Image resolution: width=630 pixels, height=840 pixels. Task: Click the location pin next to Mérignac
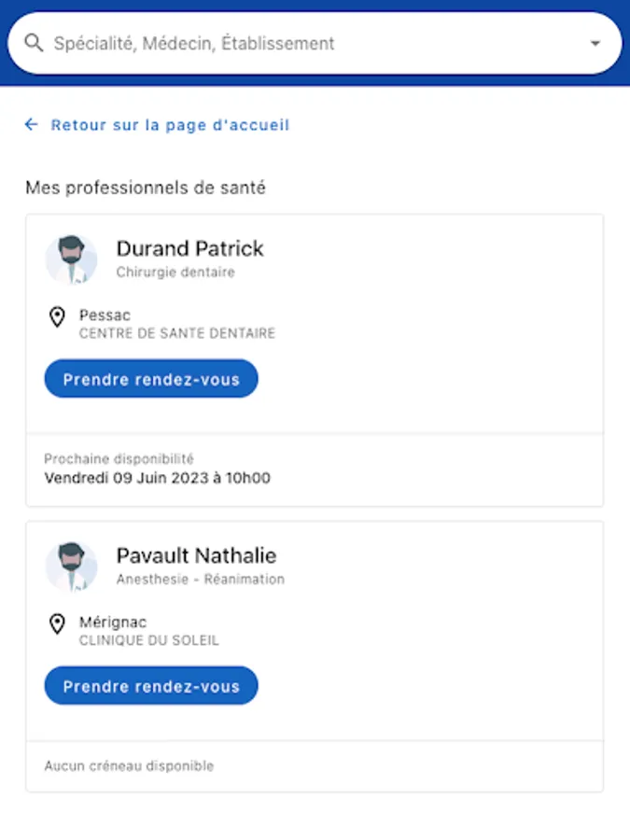tap(57, 623)
